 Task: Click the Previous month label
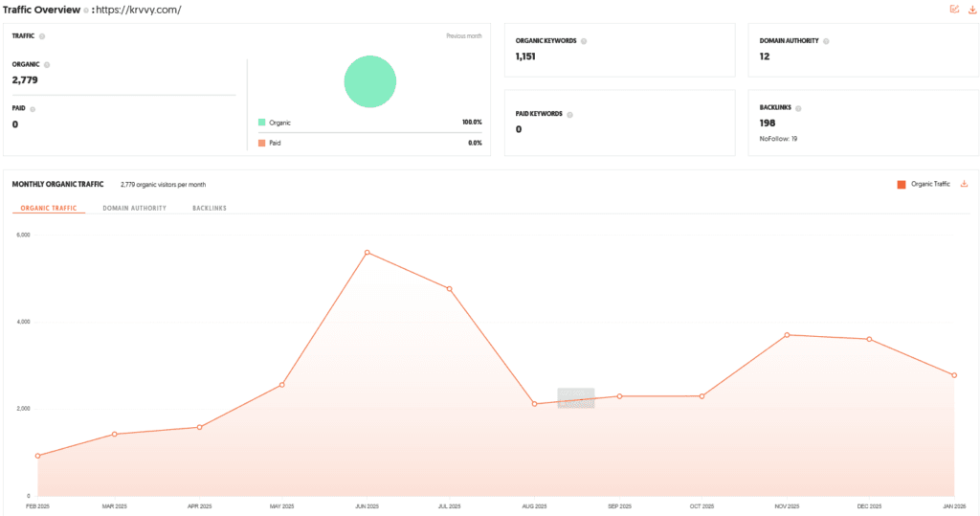464,36
